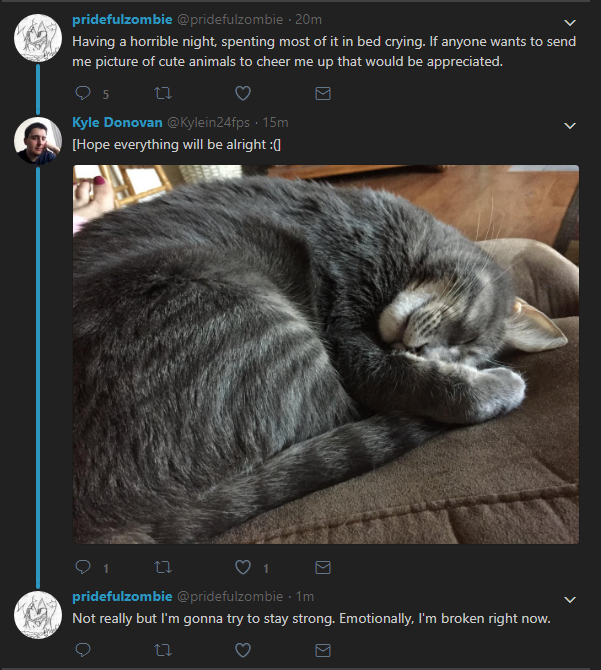Open the sleeping gray cat photo
Screen dimensions: 601x670
(x=326, y=354)
